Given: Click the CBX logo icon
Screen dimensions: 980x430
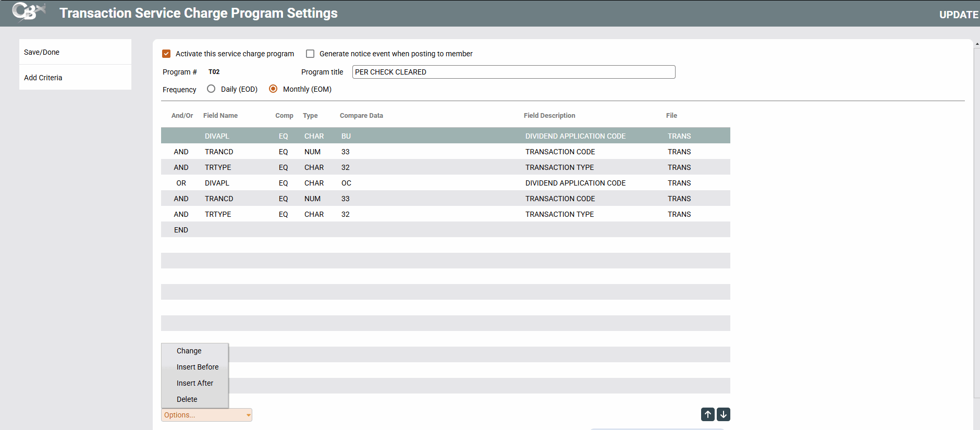Looking at the screenshot, I should [x=29, y=11].
